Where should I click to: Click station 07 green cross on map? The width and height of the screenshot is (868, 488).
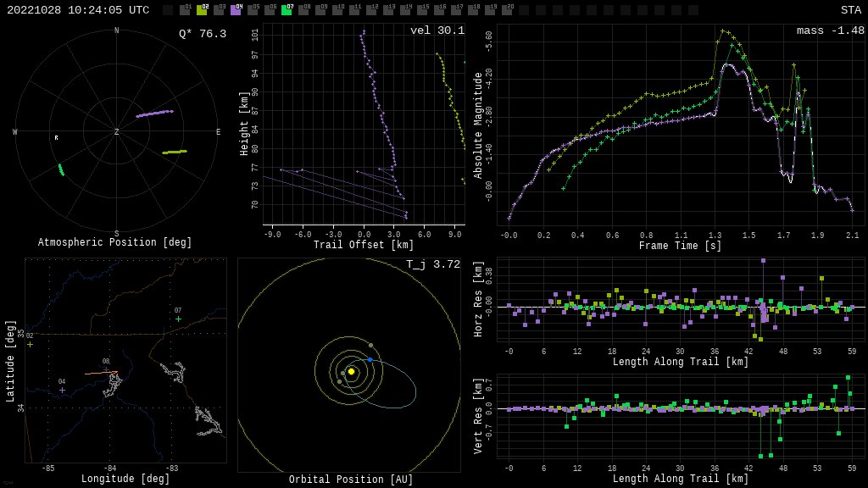(x=178, y=319)
